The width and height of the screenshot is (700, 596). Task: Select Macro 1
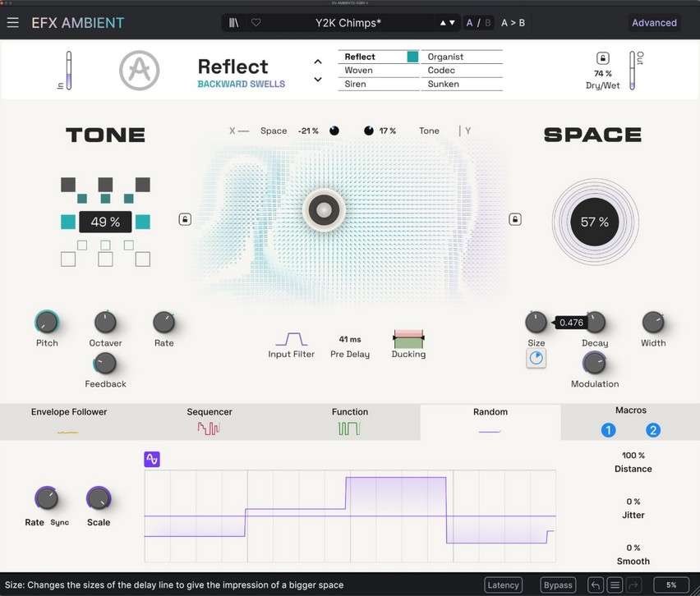[609, 430]
